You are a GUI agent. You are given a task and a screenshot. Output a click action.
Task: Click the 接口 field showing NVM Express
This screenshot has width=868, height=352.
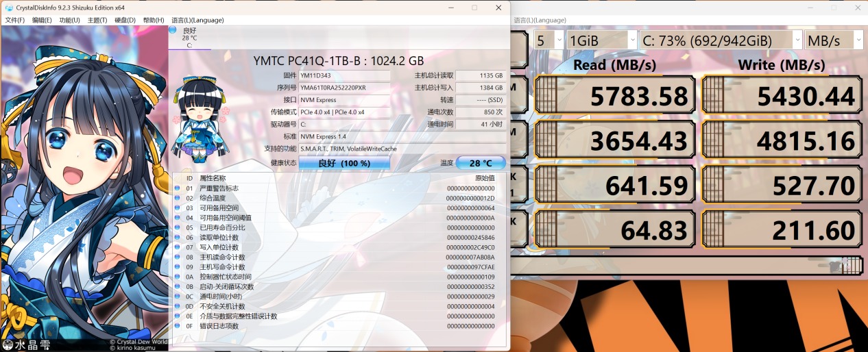click(344, 100)
